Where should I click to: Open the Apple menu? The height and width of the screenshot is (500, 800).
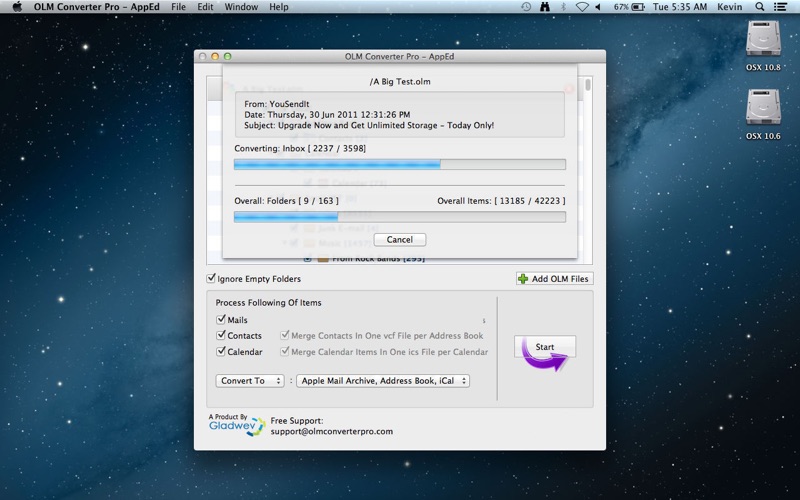tap(17, 7)
